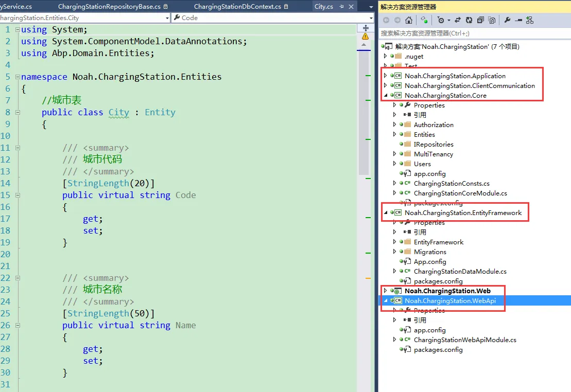This screenshot has height=392, width=571.
Task: Toggle the Preview Selected Items button
Action: point(518,20)
